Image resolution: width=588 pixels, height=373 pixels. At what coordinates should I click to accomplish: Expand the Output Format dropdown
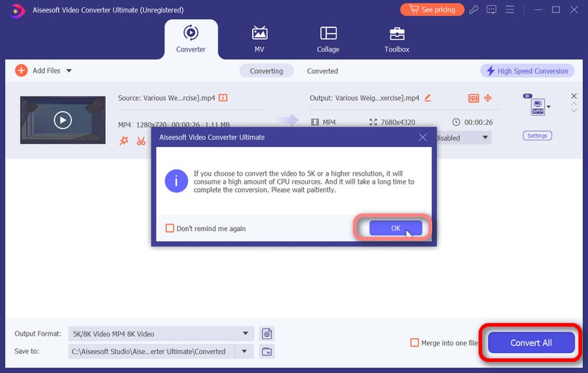[x=245, y=333]
